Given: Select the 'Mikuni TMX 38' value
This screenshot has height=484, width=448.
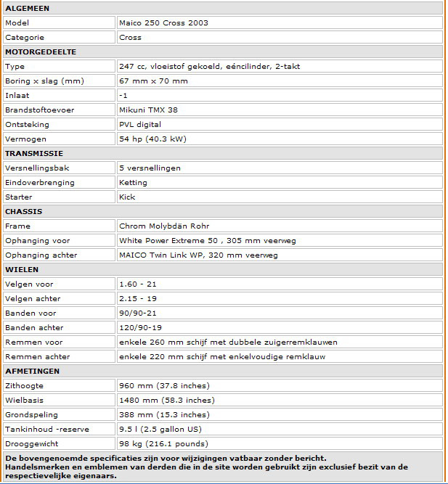Looking at the screenshot, I should [148, 110].
